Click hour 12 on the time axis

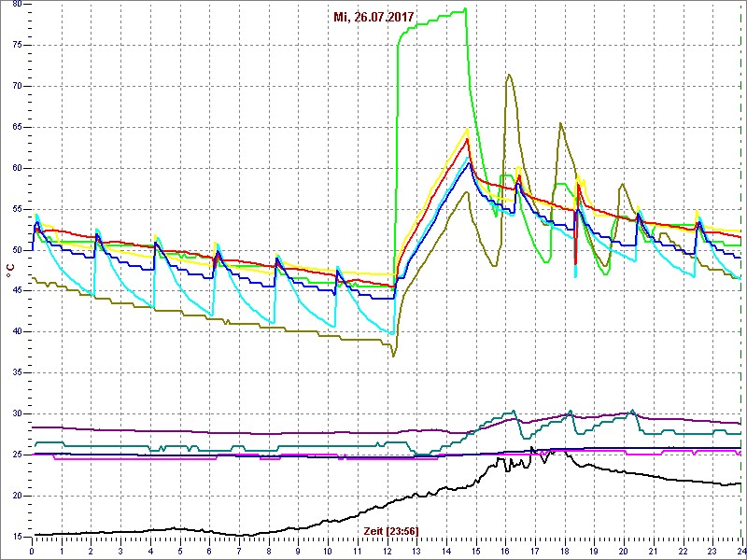tap(387, 551)
